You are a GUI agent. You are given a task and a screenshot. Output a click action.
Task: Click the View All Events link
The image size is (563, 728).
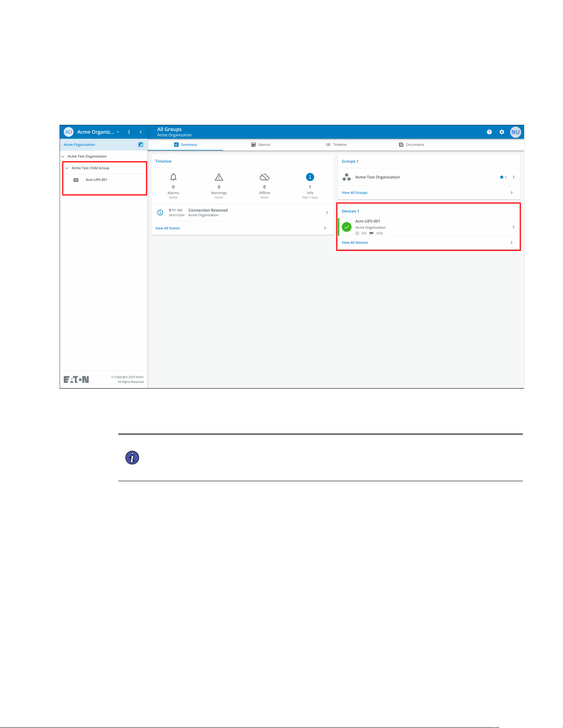(168, 228)
